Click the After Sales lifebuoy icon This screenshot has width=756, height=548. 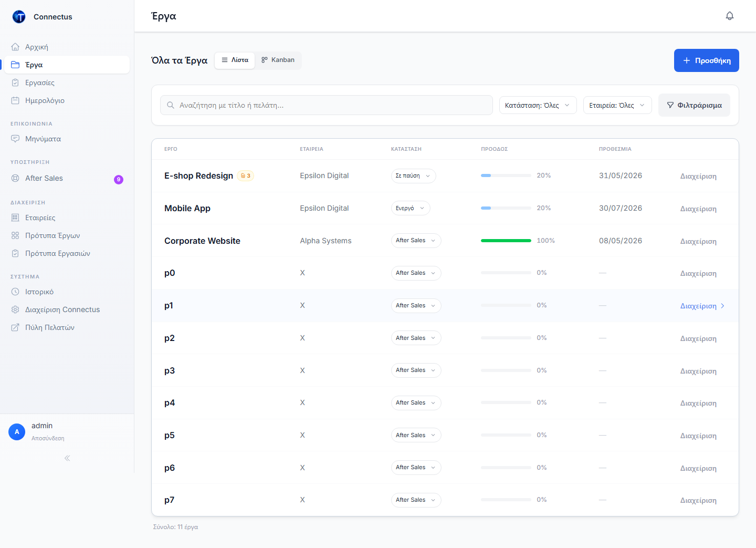[15, 178]
